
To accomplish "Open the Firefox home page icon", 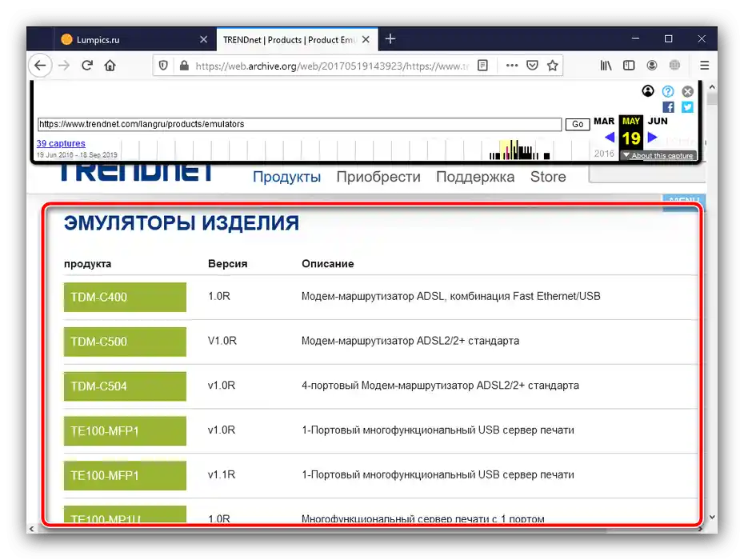I will pyautogui.click(x=110, y=66).
